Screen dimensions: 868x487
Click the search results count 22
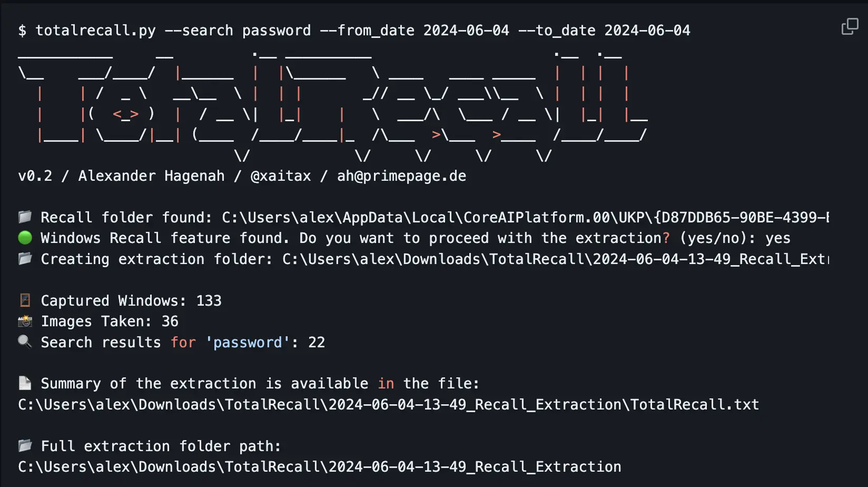pyautogui.click(x=317, y=343)
